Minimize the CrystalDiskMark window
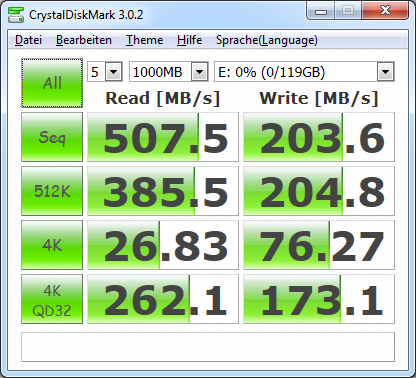 point(321,12)
